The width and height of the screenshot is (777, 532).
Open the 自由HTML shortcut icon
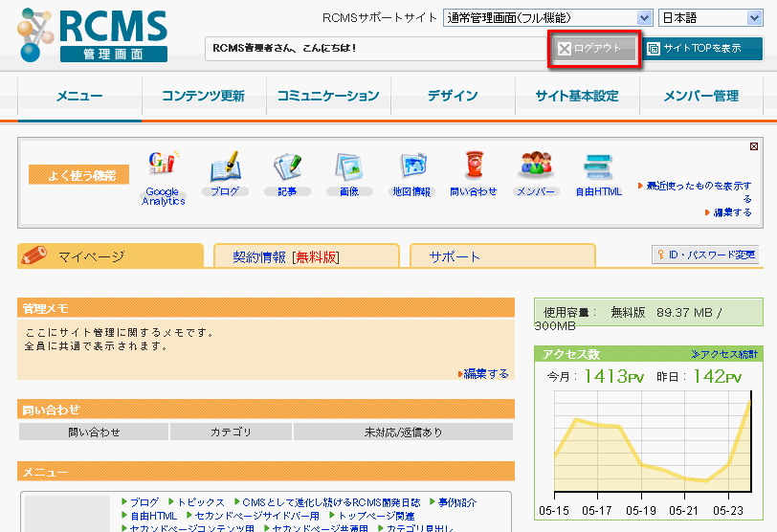coord(598,166)
